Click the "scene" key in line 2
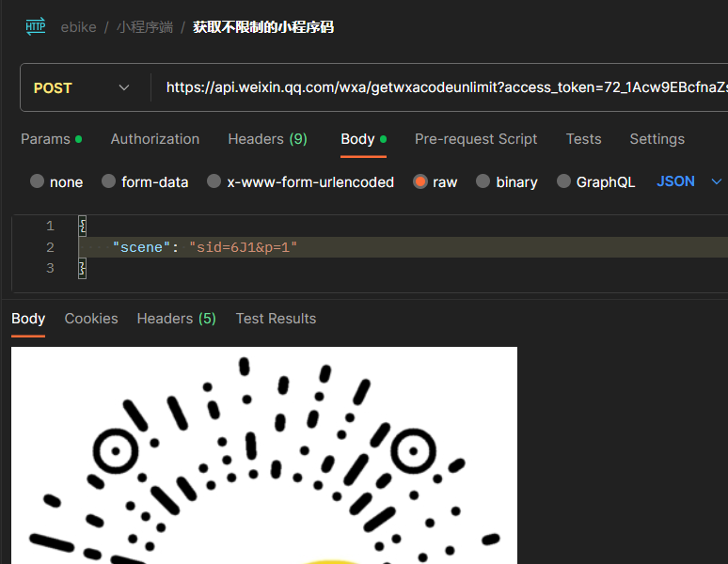 [x=141, y=247]
